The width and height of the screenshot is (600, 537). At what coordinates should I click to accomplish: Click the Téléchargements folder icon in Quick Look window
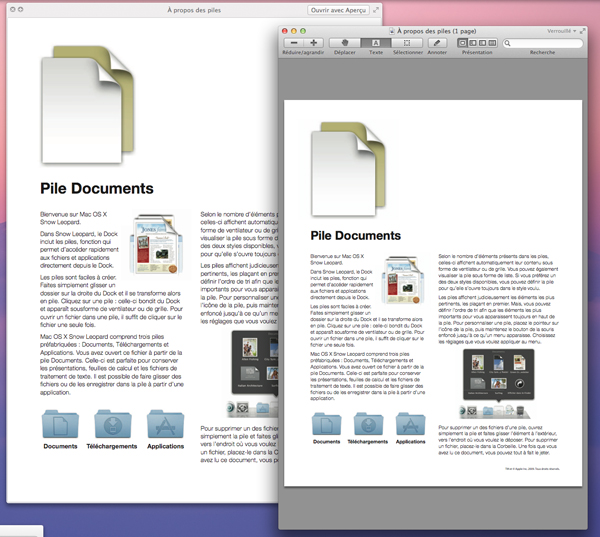pyautogui.click(x=112, y=424)
